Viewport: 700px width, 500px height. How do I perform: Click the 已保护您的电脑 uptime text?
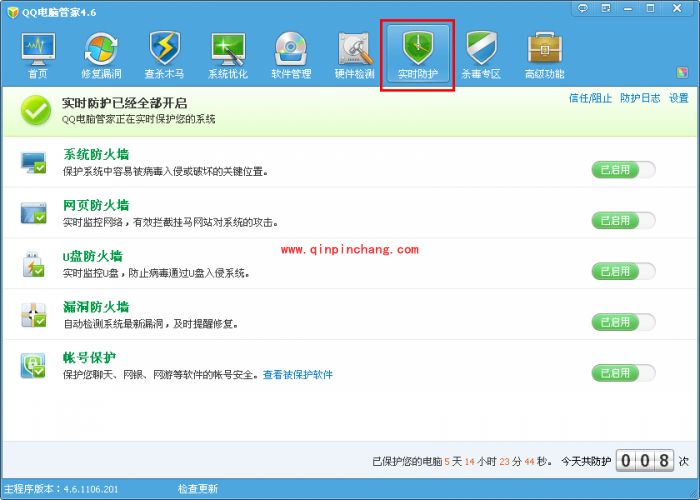[x=462, y=461]
